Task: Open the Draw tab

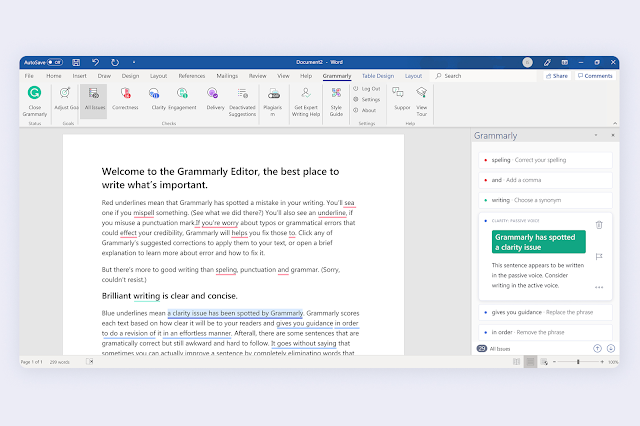Action: click(104, 76)
